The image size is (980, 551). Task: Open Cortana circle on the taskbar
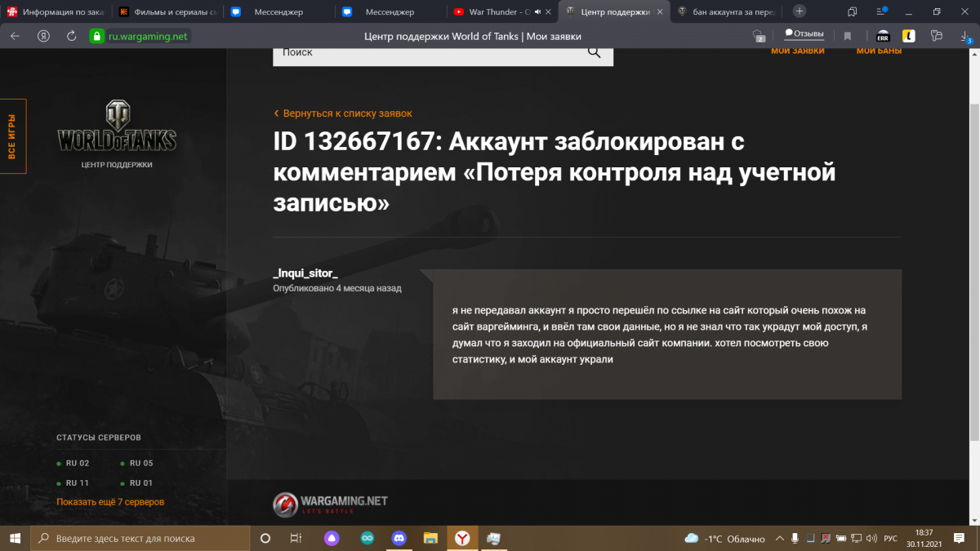[265, 538]
